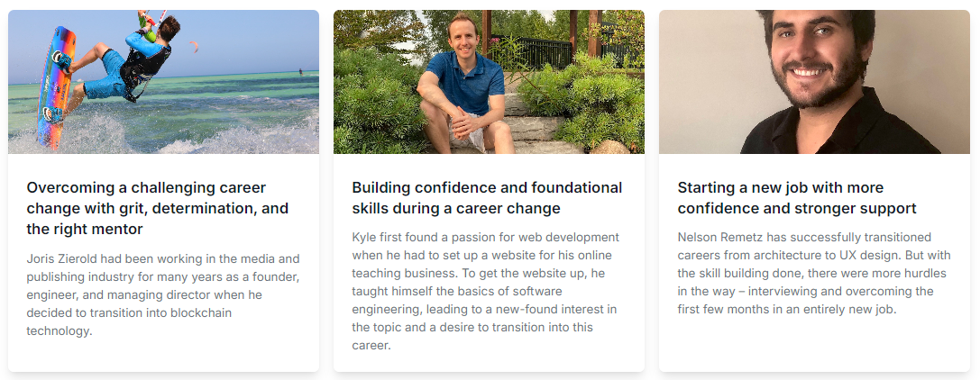Open 'Starting a new job with more confidence' title
Image resolution: width=980 pixels, height=380 pixels.
coord(797,198)
